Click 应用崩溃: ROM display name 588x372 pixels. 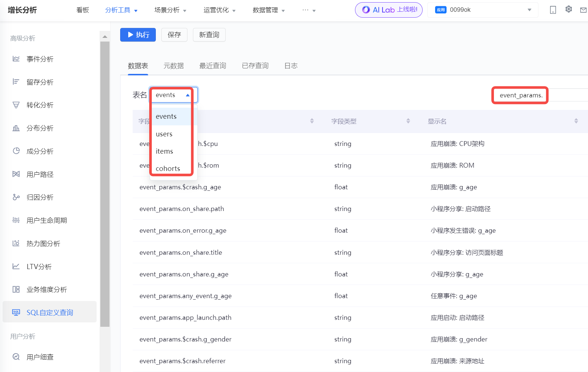point(452,165)
